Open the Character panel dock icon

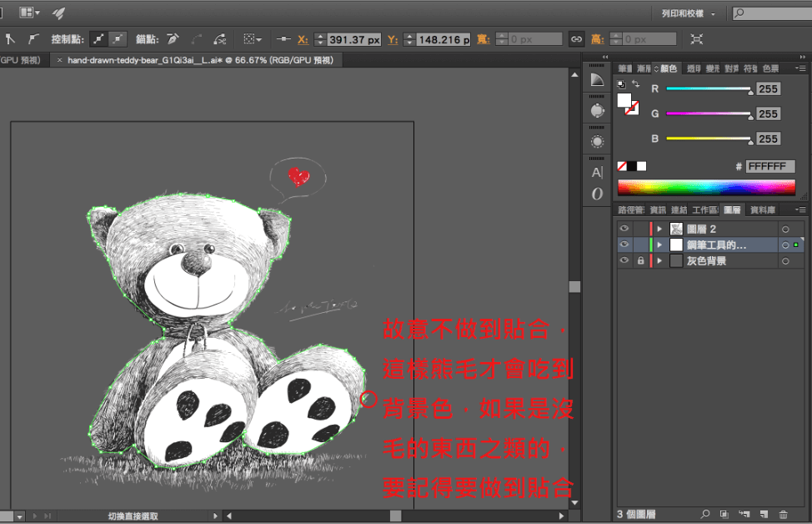(x=597, y=173)
